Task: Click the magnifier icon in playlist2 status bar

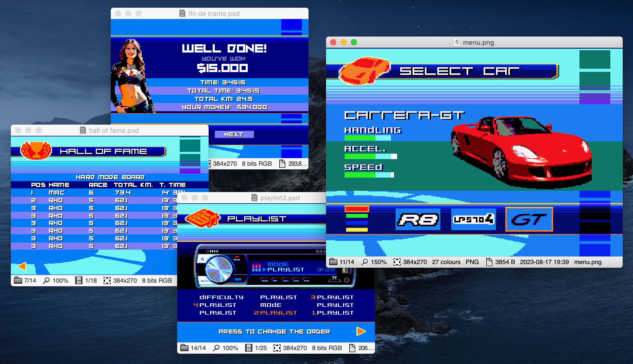Action: (216, 348)
